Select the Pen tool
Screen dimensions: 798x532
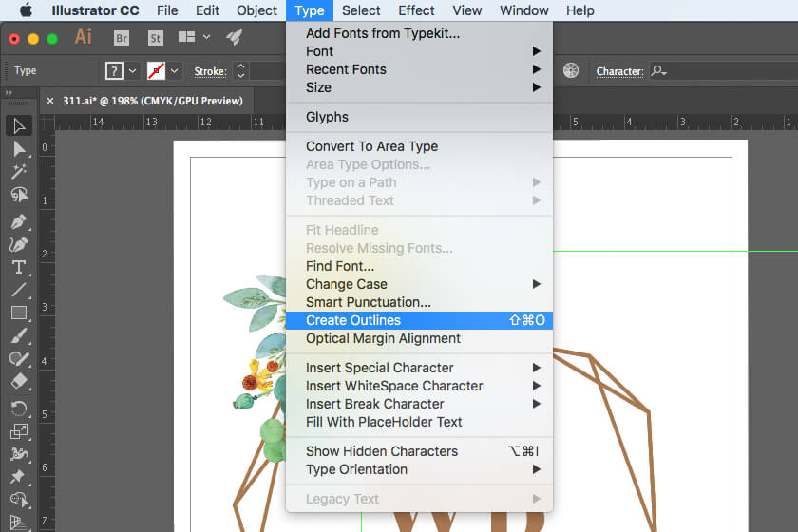tap(19, 222)
